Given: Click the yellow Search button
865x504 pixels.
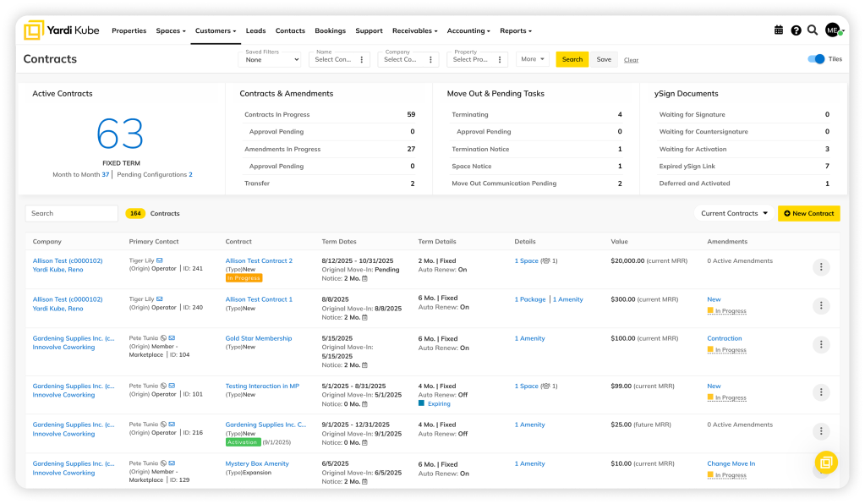Looking at the screenshot, I should (572, 59).
